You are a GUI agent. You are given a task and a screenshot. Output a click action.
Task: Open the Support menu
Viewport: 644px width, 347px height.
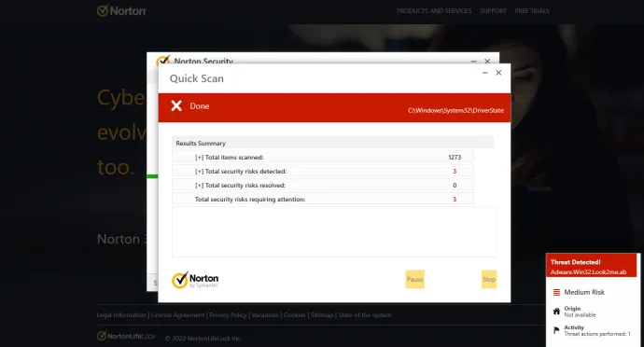493,10
